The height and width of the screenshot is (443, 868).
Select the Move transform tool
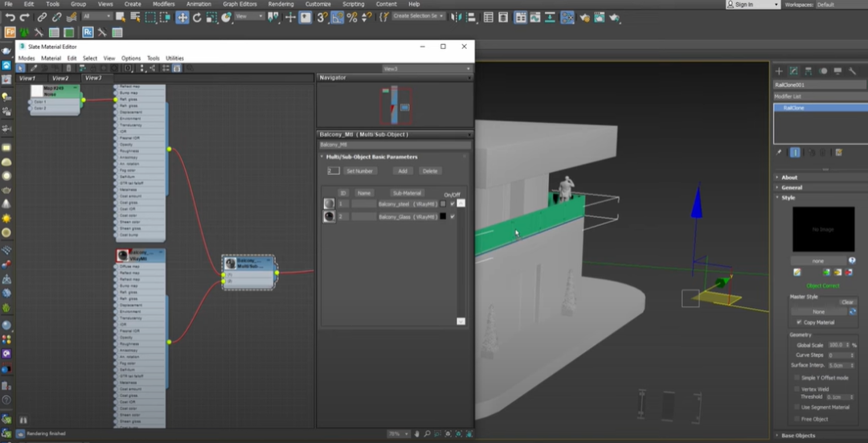point(182,17)
